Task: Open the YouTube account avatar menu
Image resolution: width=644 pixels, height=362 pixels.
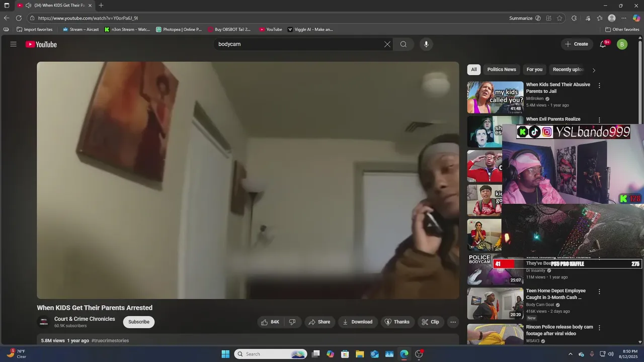Action: [x=622, y=44]
